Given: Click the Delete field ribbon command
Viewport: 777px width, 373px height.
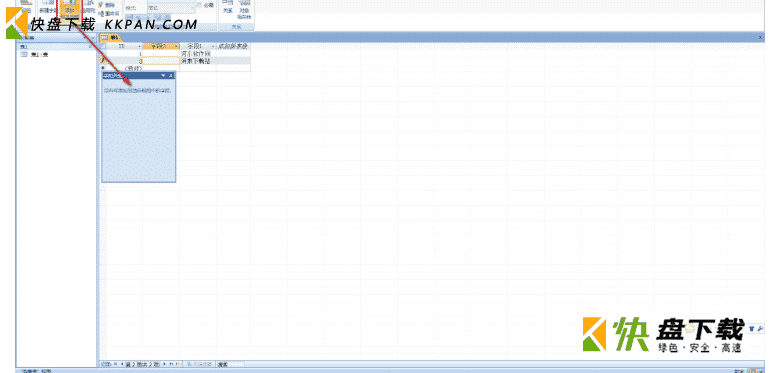Looking at the screenshot, I should (109, 4).
